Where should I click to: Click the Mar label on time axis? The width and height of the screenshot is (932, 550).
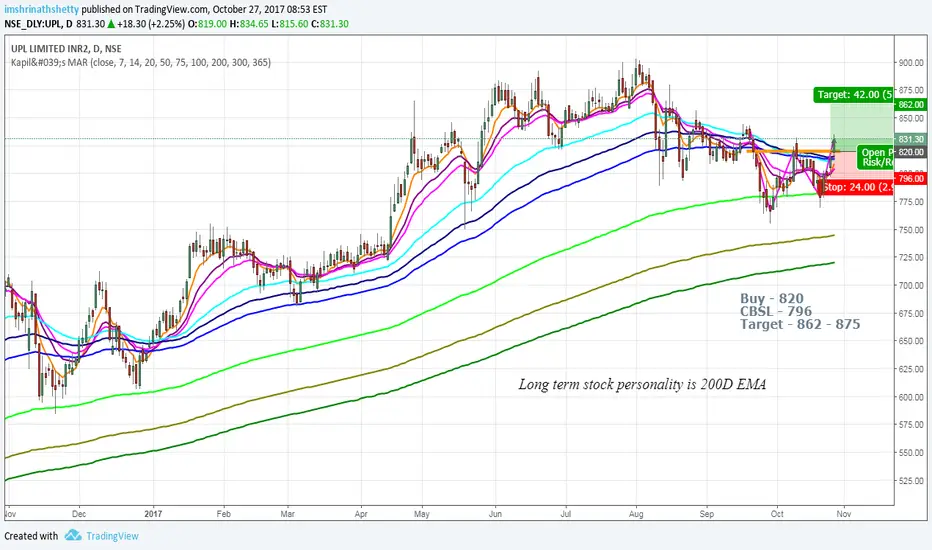287,514
